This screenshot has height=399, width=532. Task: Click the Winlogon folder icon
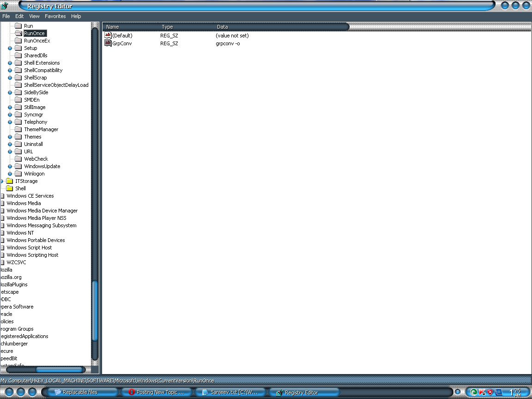[18, 174]
